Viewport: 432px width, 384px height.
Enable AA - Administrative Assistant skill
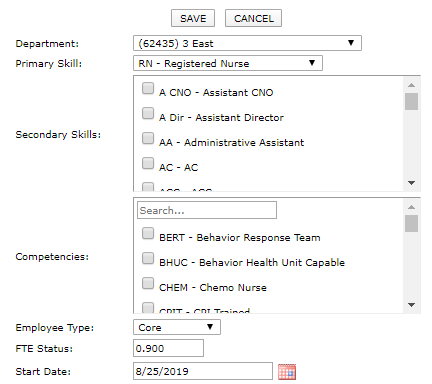tap(148, 138)
